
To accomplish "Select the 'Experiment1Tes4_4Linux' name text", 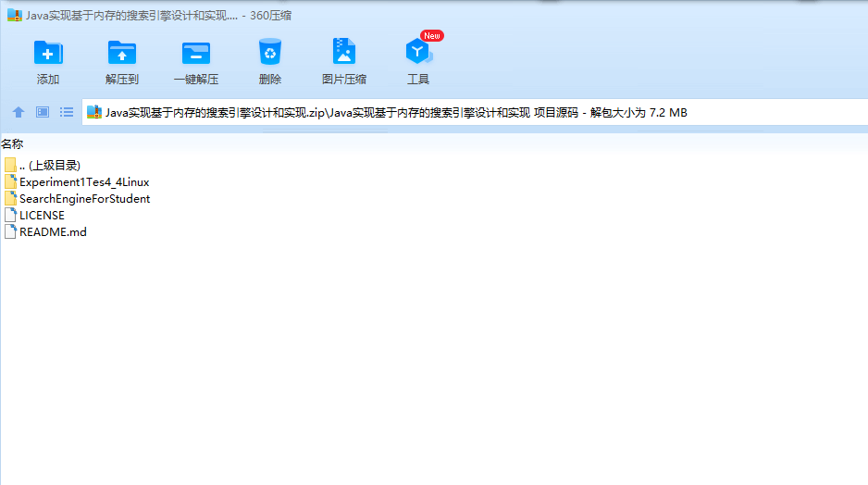I will (x=84, y=182).
